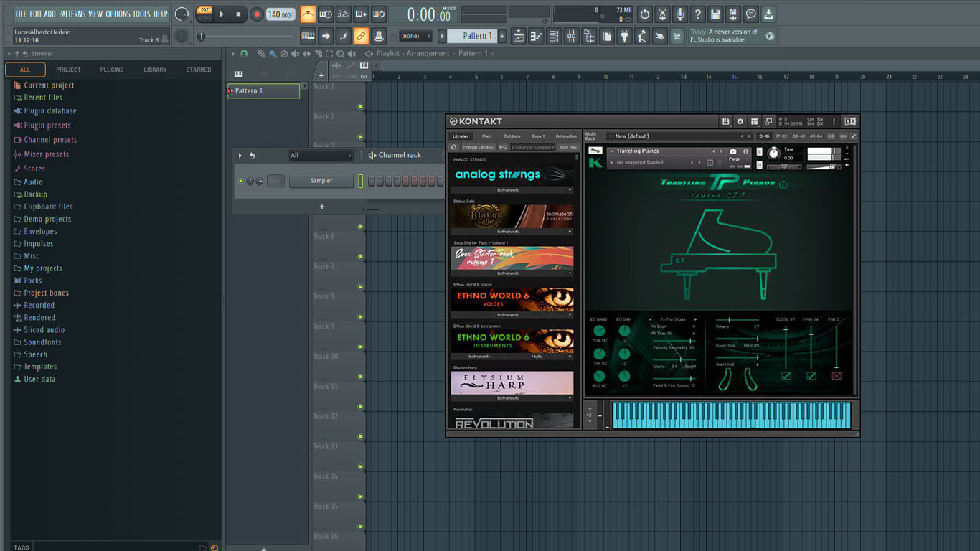Toggle multilink to controllers icon

361,36
